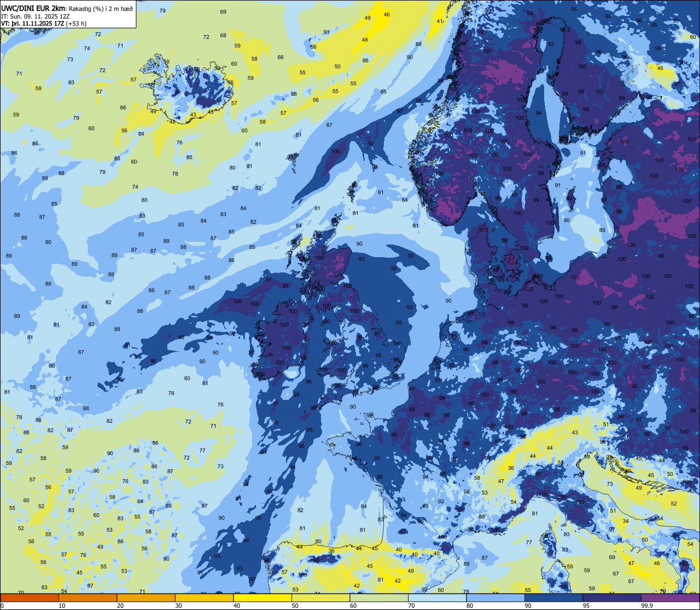The width and height of the screenshot is (700, 610).
Task: Click the dark orange 0–10 legend segment
Action: click(x=30, y=597)
